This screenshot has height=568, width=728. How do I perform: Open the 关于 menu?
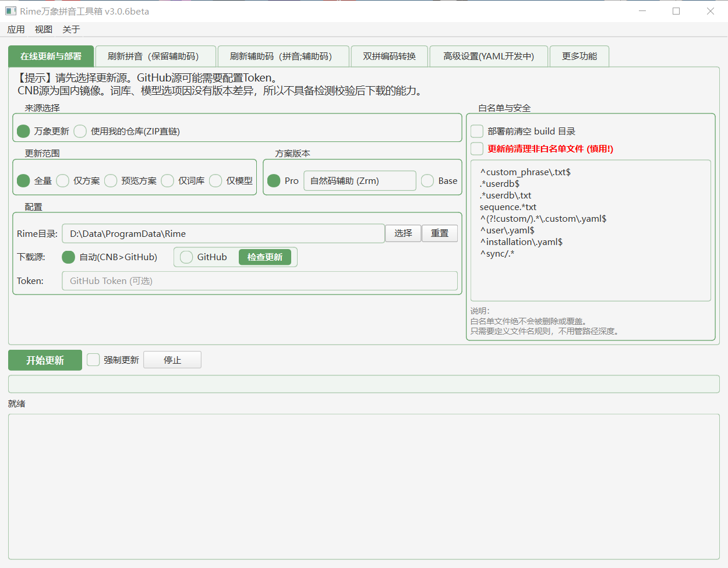pyautogui.click(x=71, y=30)
